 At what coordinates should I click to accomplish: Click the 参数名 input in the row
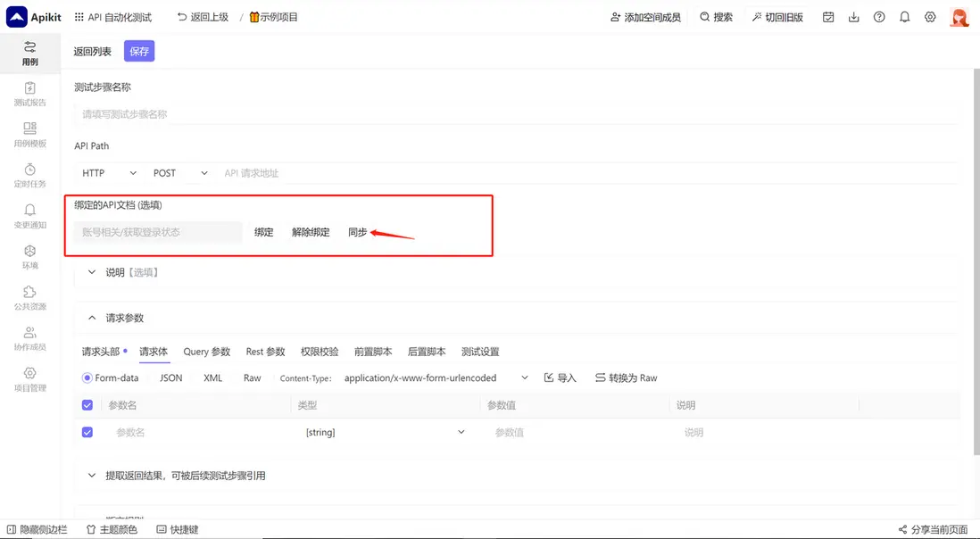pos(200,432)
